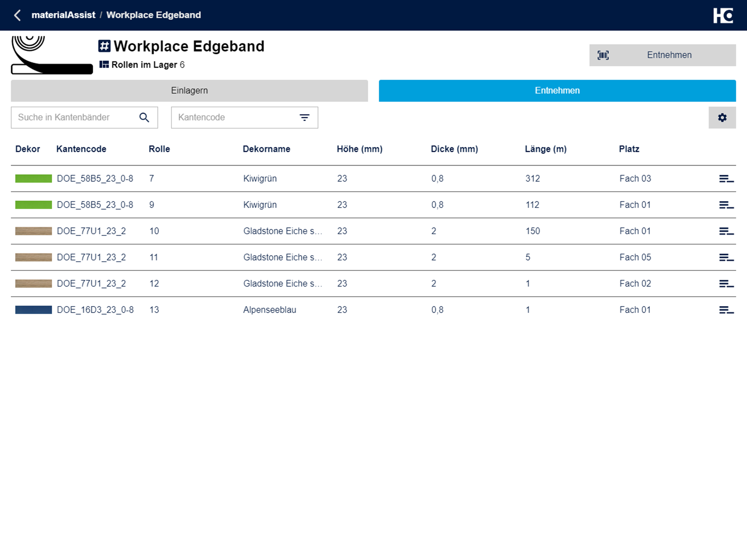Open the Kantencode filter dropdown
Screen dimensions: 747x560
(x=244, y=118)
